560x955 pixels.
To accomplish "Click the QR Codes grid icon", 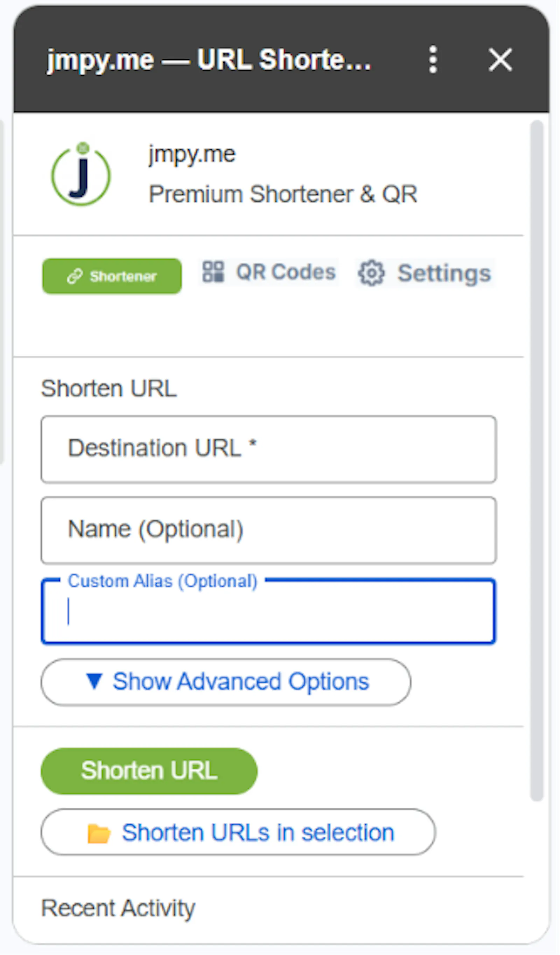I will click(x=213, y=272).
